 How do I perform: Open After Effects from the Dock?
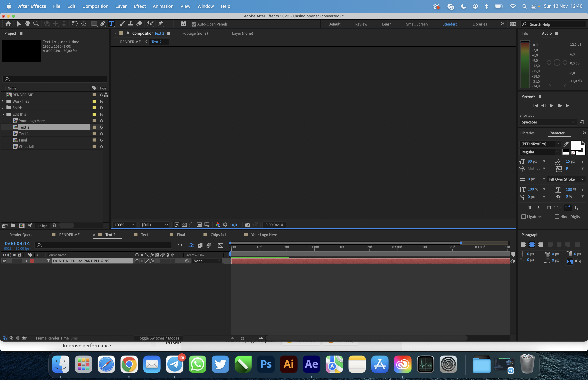311,364
